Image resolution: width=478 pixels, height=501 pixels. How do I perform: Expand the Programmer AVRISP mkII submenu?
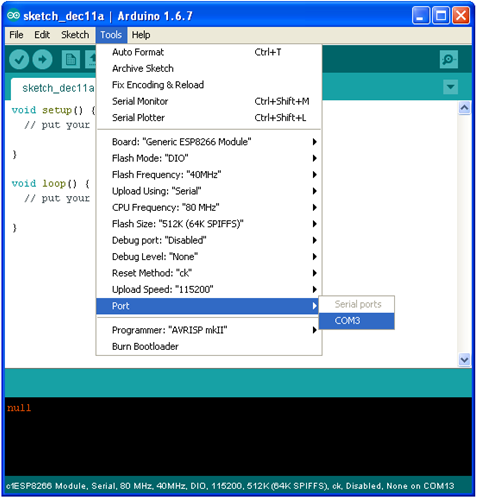coord(209,330)
